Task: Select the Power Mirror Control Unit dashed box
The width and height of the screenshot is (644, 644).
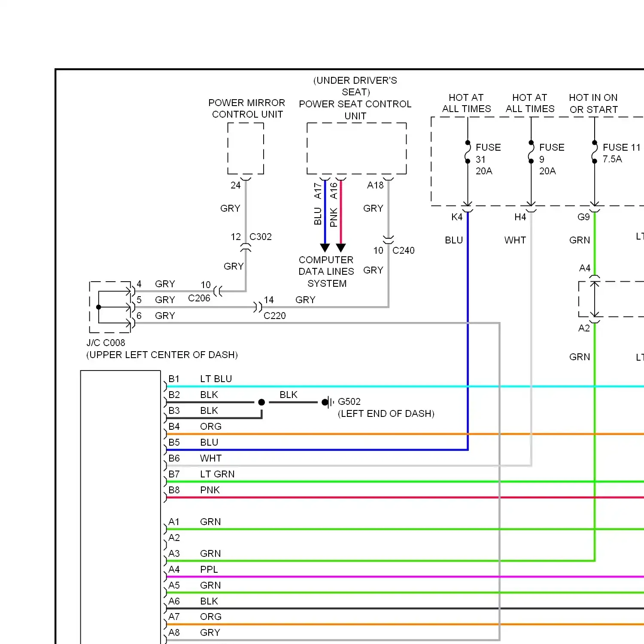Action: click(246, 149)
